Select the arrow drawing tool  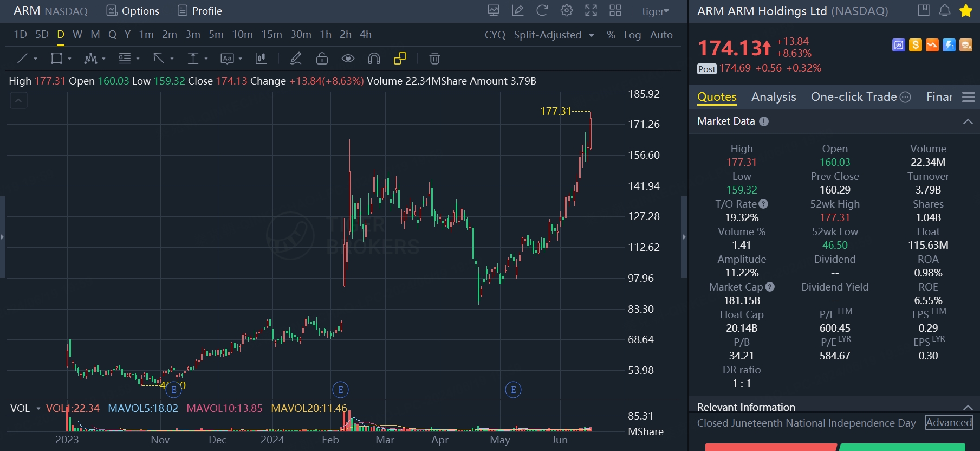(159, 59)
